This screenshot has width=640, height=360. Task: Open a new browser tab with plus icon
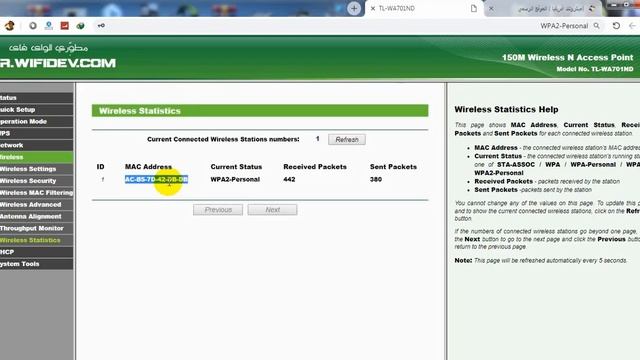(x=354, y=8)
